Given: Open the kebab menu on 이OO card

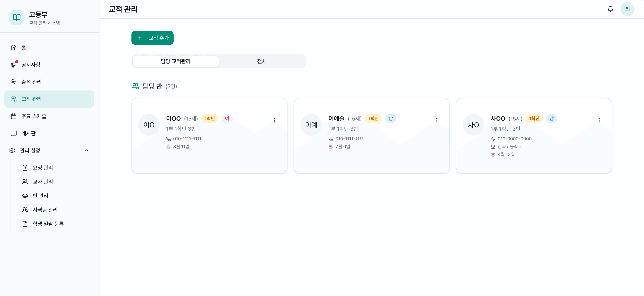Looking at the screenshot, I should [274, 120].
